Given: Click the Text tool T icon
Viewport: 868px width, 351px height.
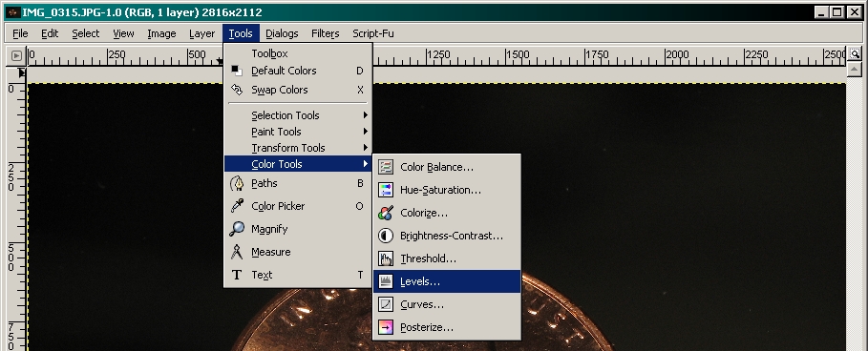Looking at the screenshot, I should point(237,275).
